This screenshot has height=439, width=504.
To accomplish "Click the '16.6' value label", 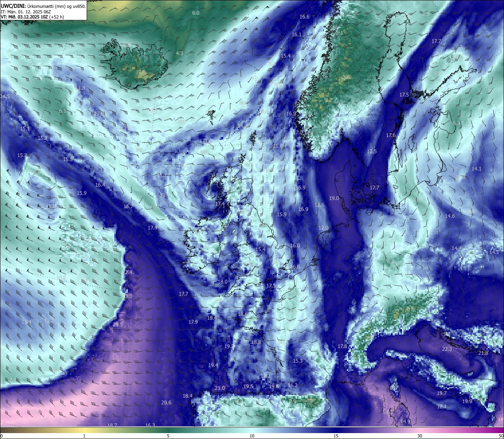I will tap(304, 17).
